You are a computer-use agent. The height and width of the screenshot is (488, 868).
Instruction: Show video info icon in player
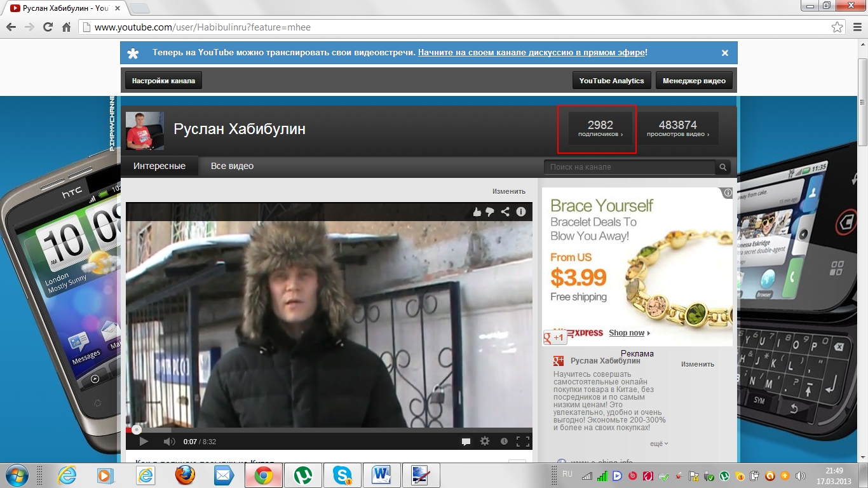(x=520, y=212)
